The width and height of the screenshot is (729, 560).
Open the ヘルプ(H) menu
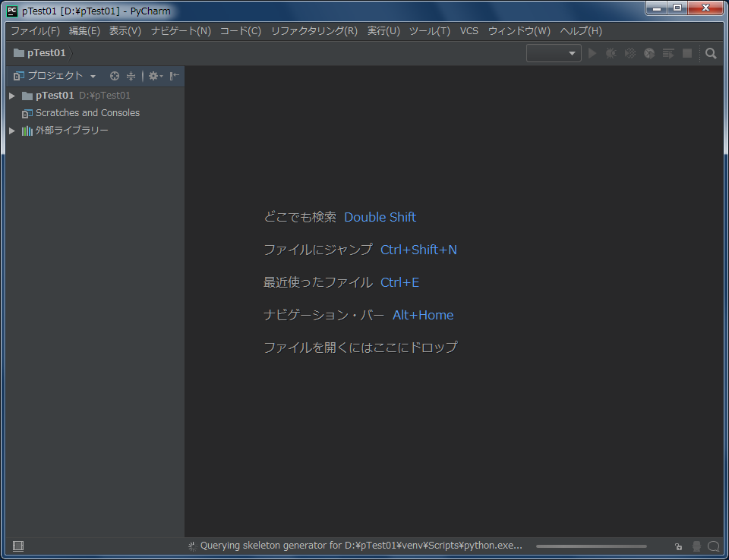(x=581, y=31)
